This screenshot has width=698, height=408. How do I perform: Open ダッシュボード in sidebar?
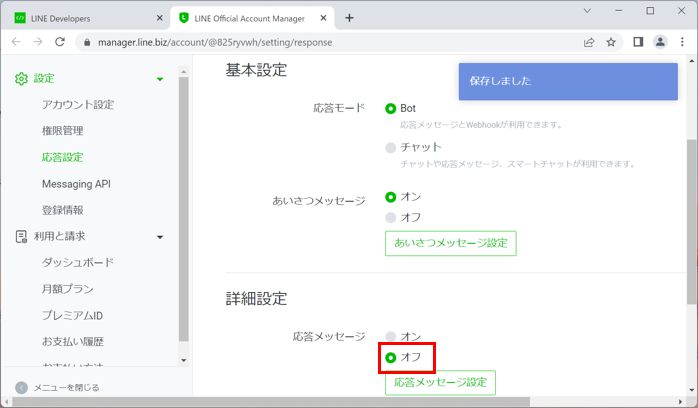pyautogui.click(x=78, y=263)
